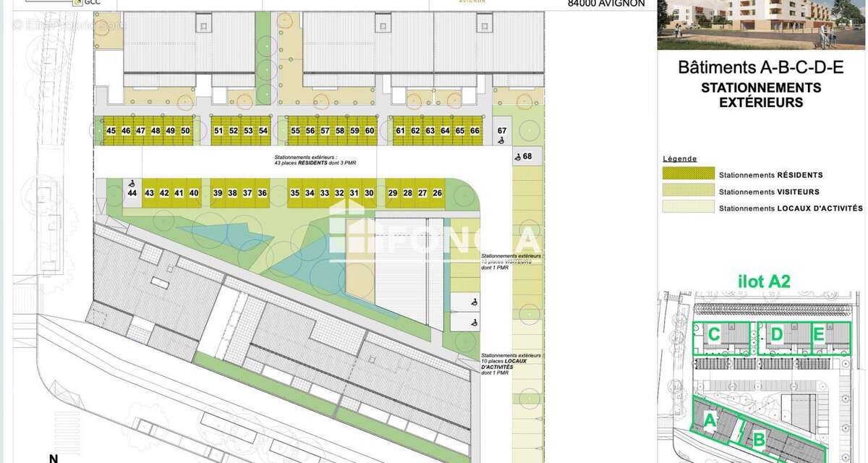The height and width of the screenshot is (463, 868).
Task: Click parking space number 26
Action: pos(437,193)
